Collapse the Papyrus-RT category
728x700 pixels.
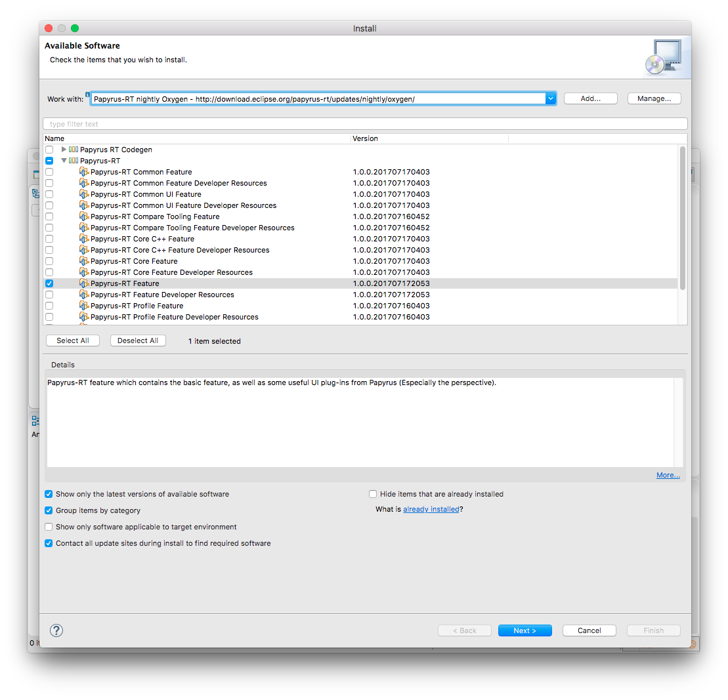tap(64, 160)
